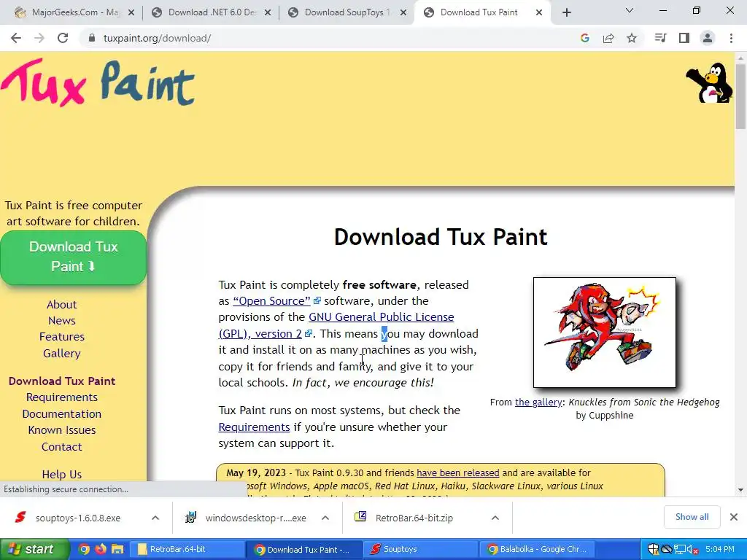
Task: Close the MajorGeeks.Com tab
Action: click(x=131, y=13)
